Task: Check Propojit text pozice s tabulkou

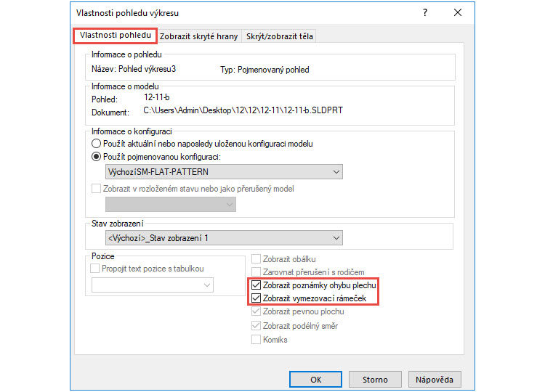Action: click(x=96, y=269)
